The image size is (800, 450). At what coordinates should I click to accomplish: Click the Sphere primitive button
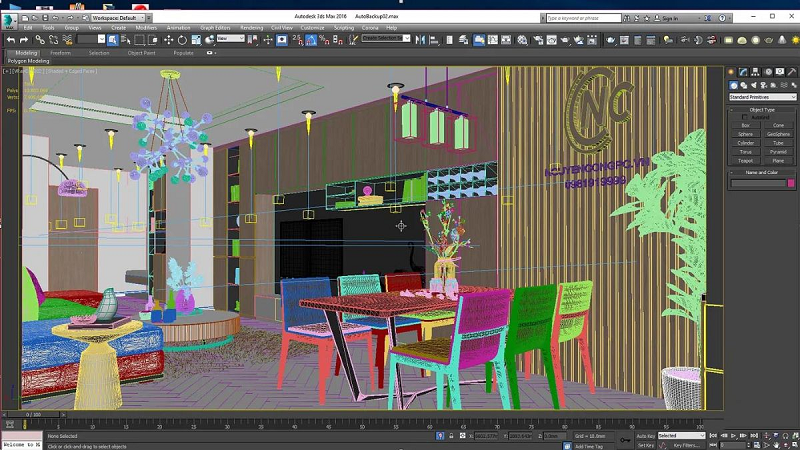click(x=745, y=134)
